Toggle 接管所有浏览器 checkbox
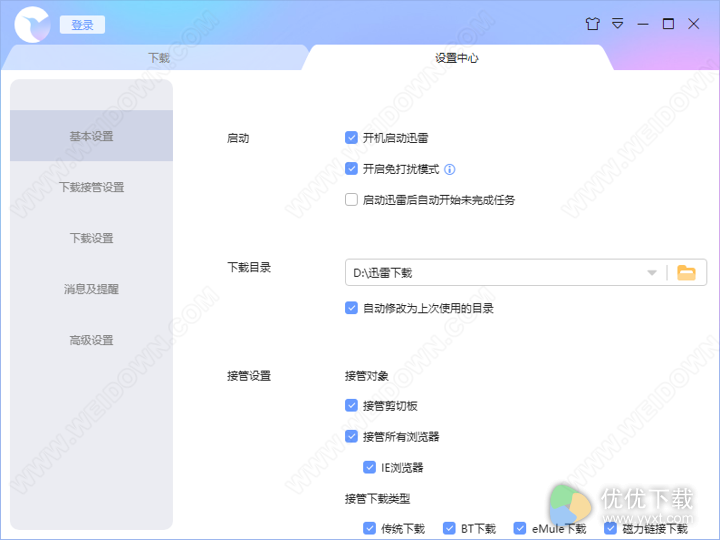Image resolution: width=720 pixels, height=540 pixels. click(x=351, y=436)
